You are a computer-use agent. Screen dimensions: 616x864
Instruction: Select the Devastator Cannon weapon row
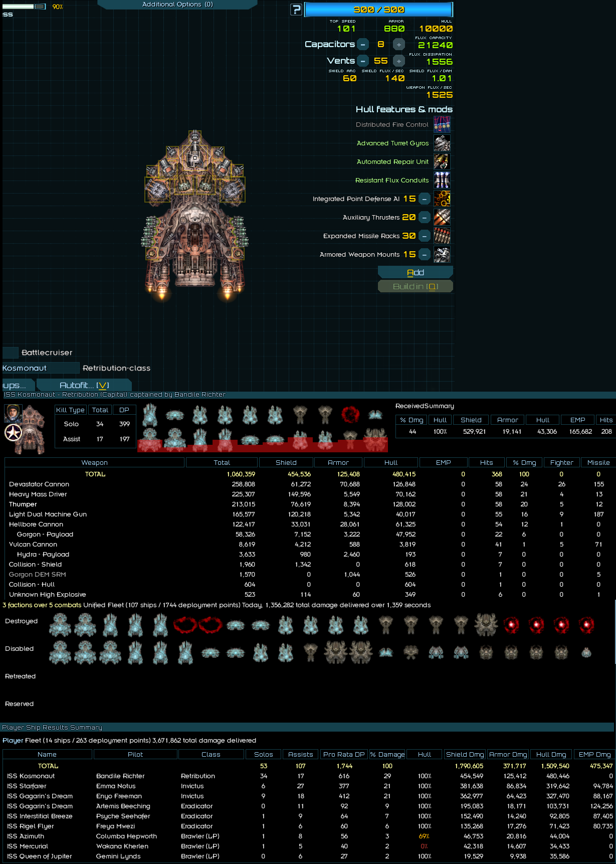(x=310, y=484)
